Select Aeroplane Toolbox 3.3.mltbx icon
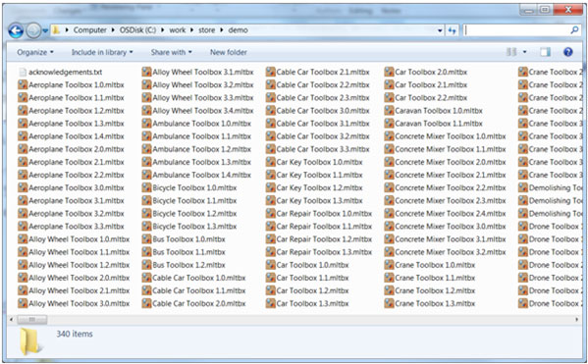The width and height of the screenshot is (588, 364). click(x=23, y=227)
